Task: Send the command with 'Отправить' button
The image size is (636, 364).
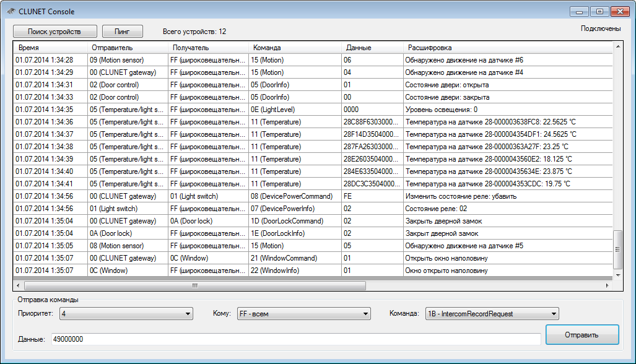Action: 582,335
